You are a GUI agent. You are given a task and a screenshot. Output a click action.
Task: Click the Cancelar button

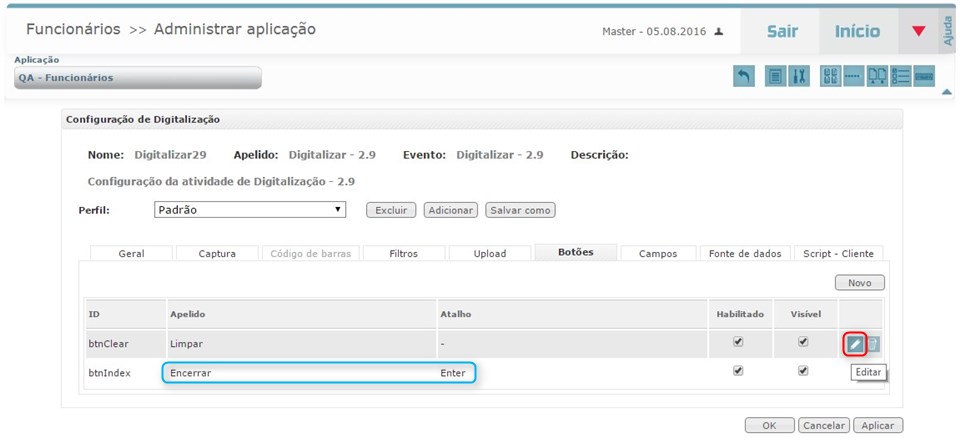[824, 425]
